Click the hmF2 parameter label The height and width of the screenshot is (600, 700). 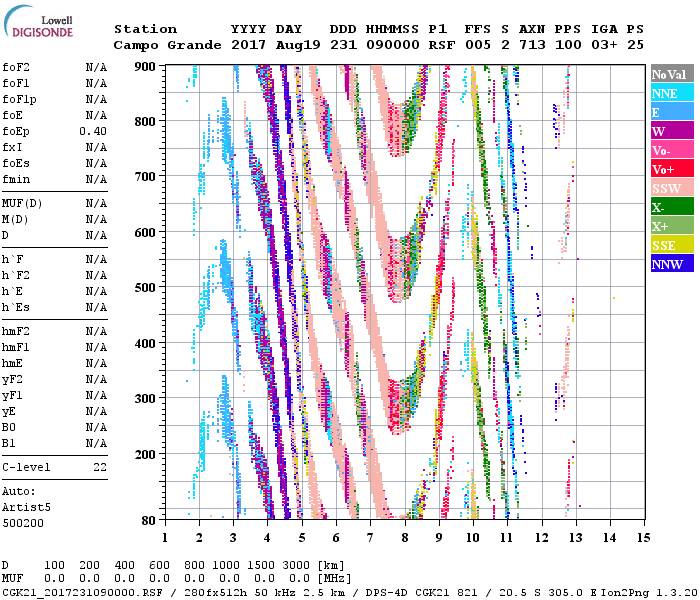pos(16,331)
